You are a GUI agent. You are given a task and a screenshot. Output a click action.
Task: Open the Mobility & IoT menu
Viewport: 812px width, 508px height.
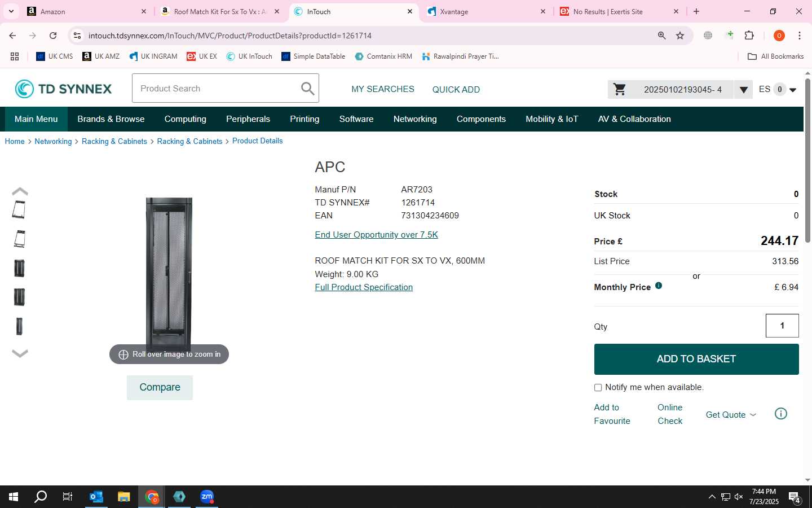pyautogui.click(x=552, y=119)
